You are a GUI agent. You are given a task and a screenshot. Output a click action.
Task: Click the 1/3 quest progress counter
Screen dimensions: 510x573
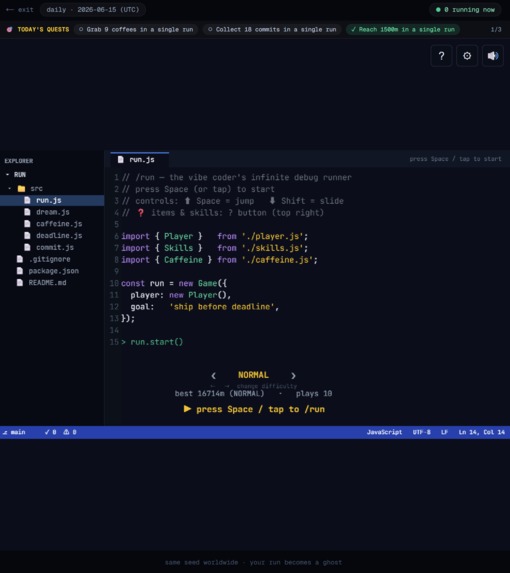496,29
